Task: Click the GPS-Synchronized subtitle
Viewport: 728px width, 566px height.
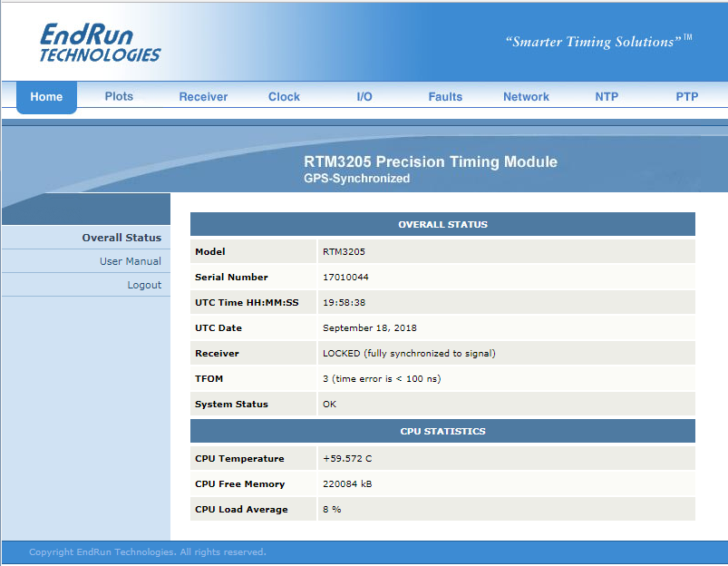Action: click(x=356, y=179)
